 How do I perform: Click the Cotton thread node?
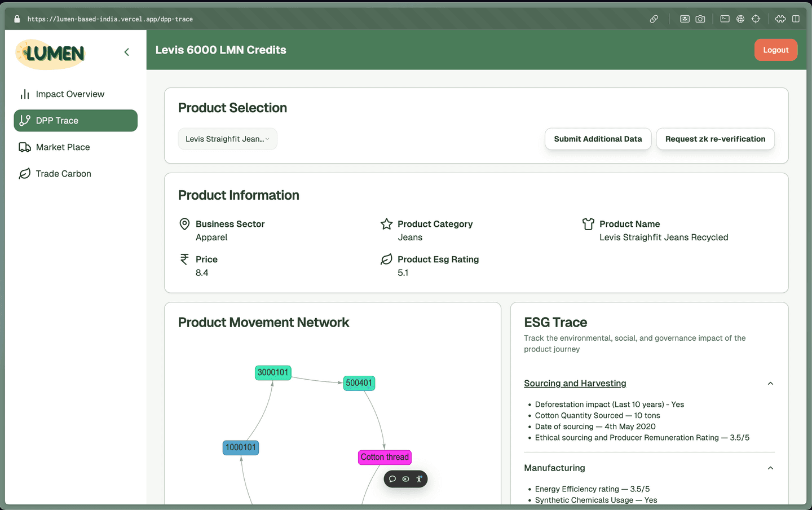[385, 457]
